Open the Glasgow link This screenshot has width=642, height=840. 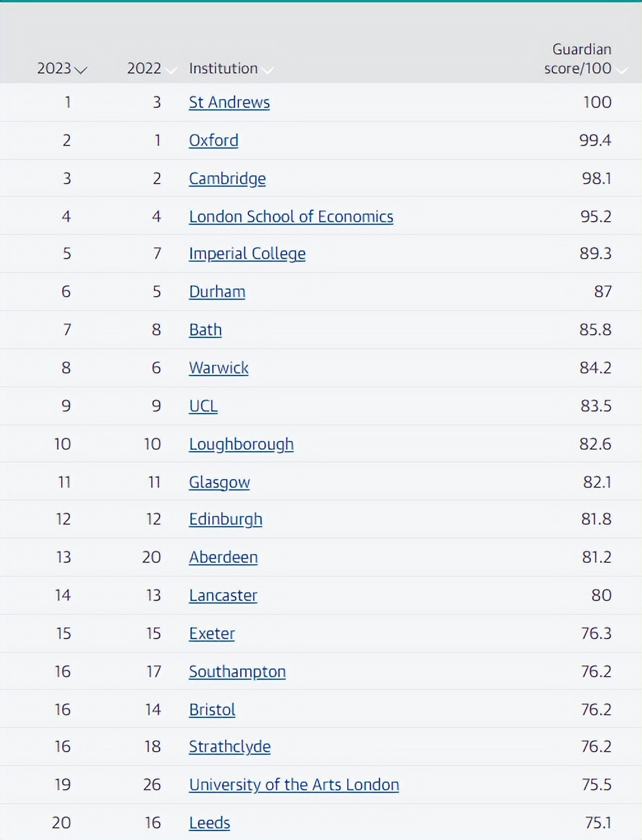click(219, 482)
